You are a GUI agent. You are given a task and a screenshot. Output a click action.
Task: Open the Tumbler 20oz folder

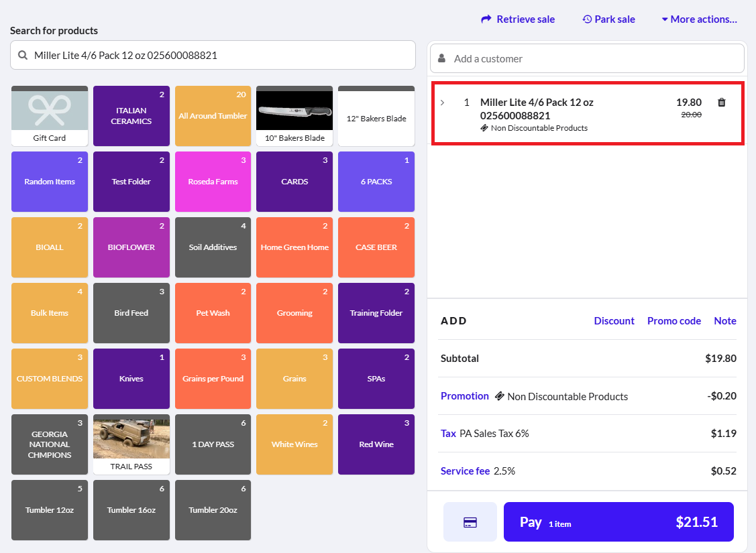coord(213,510)
